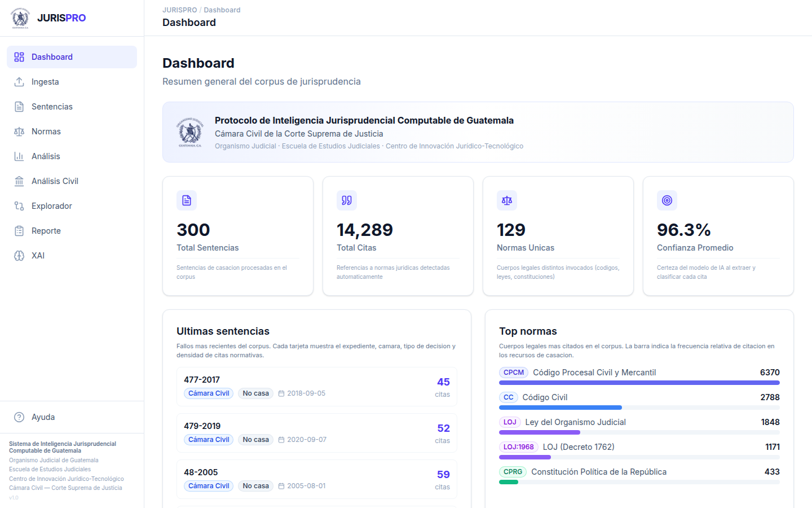Select the Explorador magnifier icon
Image resolution: width=812 pixels, height=508 pixels.
17,205
